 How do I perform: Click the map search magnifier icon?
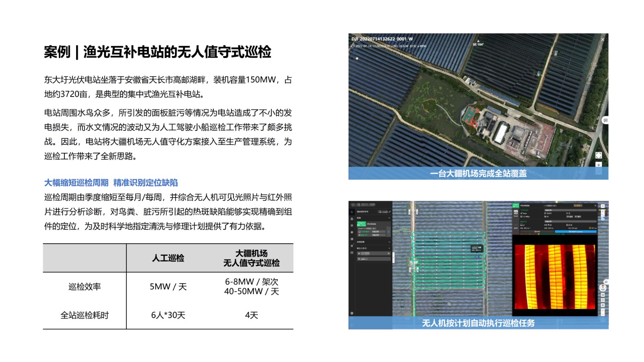[603, 206]
